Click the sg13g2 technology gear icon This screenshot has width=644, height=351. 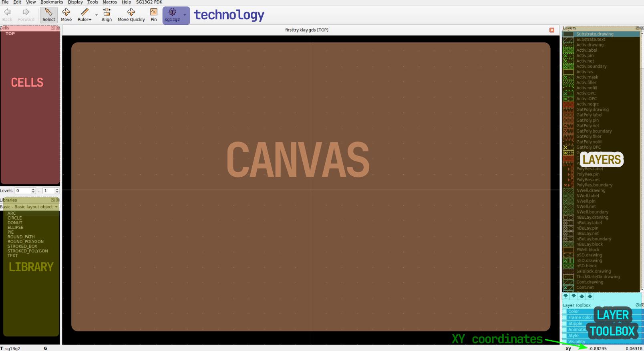pyautogui.click(x=172, y=12)
